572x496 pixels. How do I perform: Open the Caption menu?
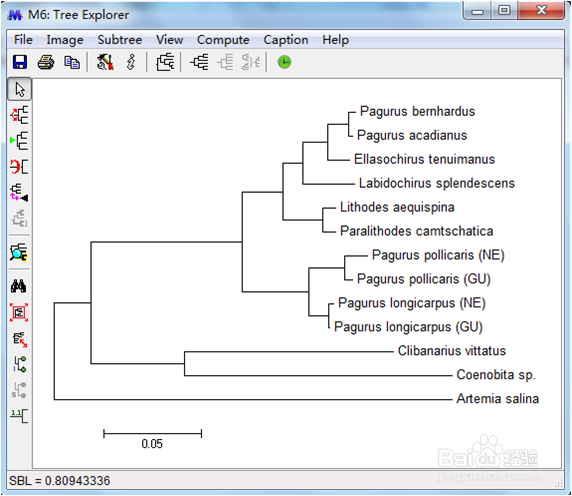pos(286,40)
